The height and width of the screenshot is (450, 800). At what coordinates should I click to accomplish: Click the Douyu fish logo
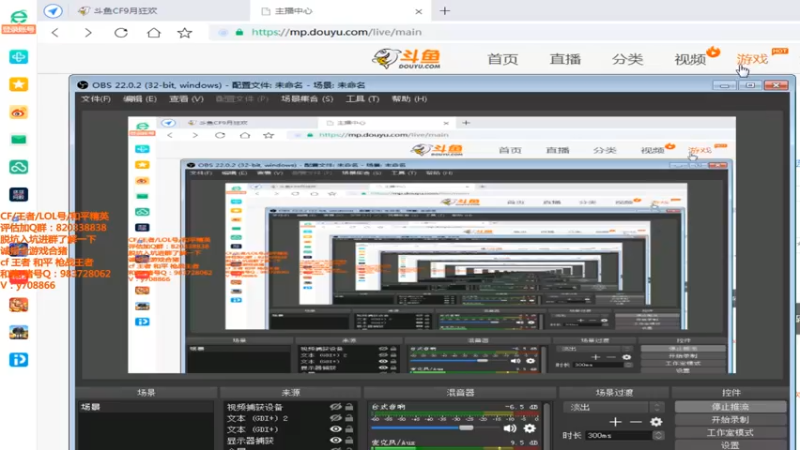click(407, 59)
